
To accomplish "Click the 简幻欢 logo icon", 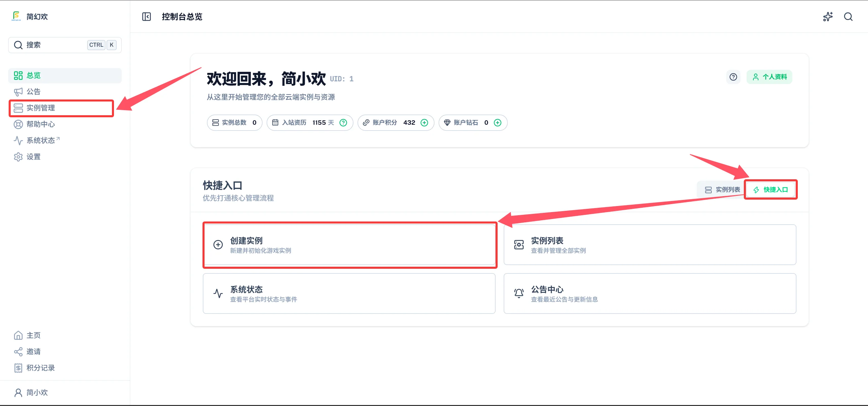I will click(x=16, y=16).
